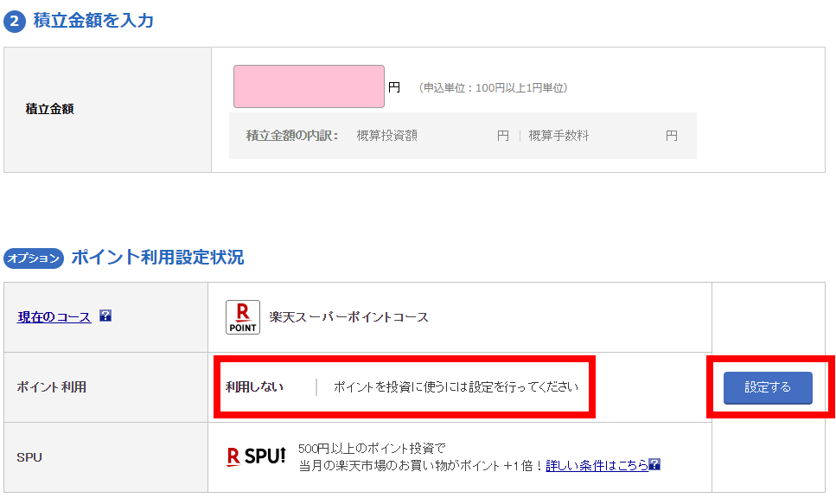This screenshot has height=504, width=836.
Task: Click the 500円以上のポイント投資で text
Action: point(372,448)
